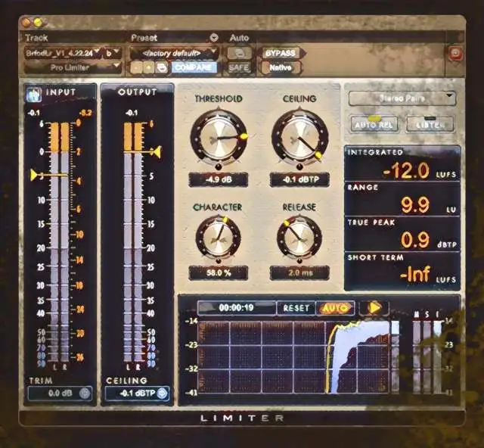This screenshot has height=448, width=484.
Task: Click the TRIM field link icon
Action: [84, 393]
